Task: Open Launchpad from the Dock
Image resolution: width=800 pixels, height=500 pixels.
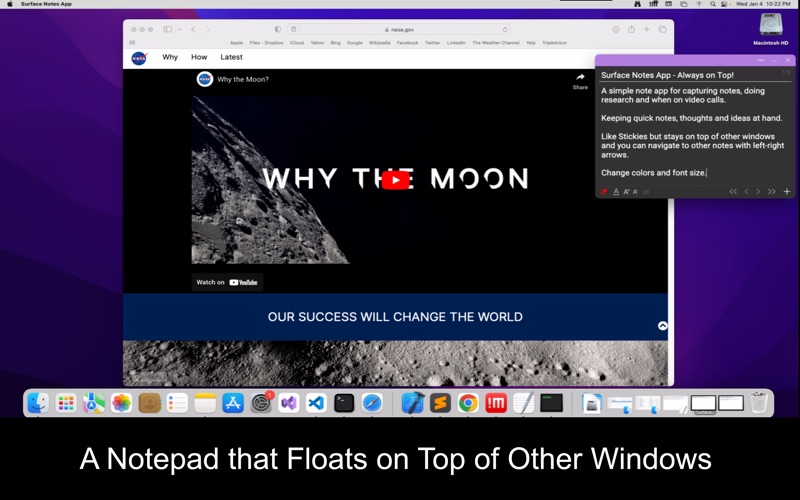Action: pyautogui.click(x=66, y=403)
